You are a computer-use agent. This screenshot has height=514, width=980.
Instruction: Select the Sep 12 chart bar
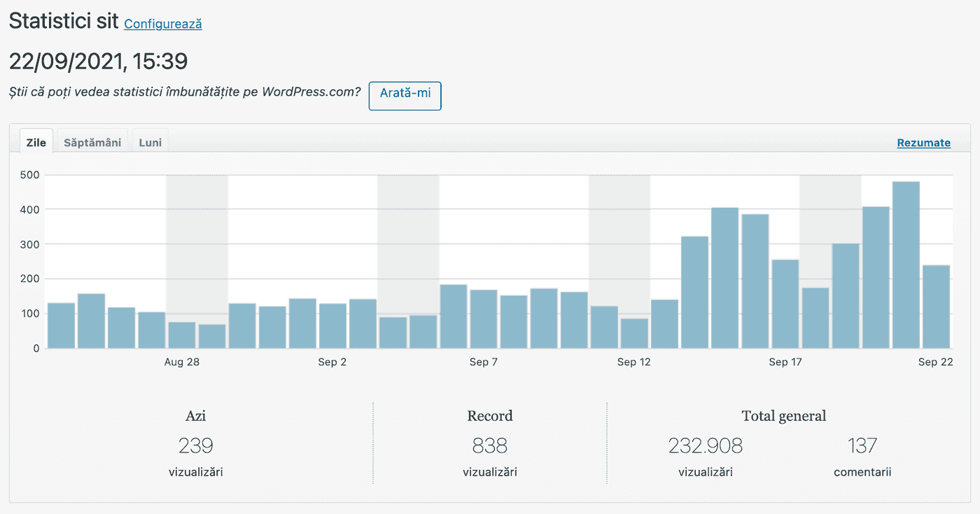634,333
